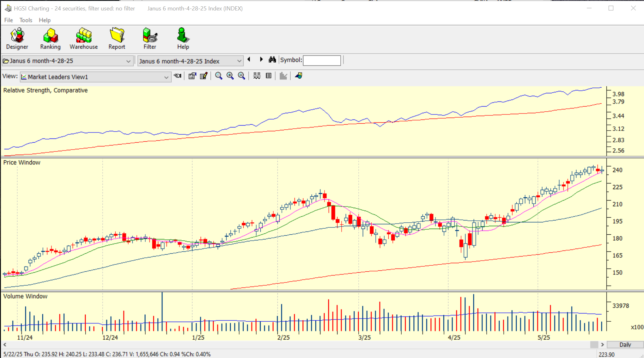Click the pointing hand icon beside View dropdown
This screenshot has width=644, height=358.
click(x=178, y=76)
